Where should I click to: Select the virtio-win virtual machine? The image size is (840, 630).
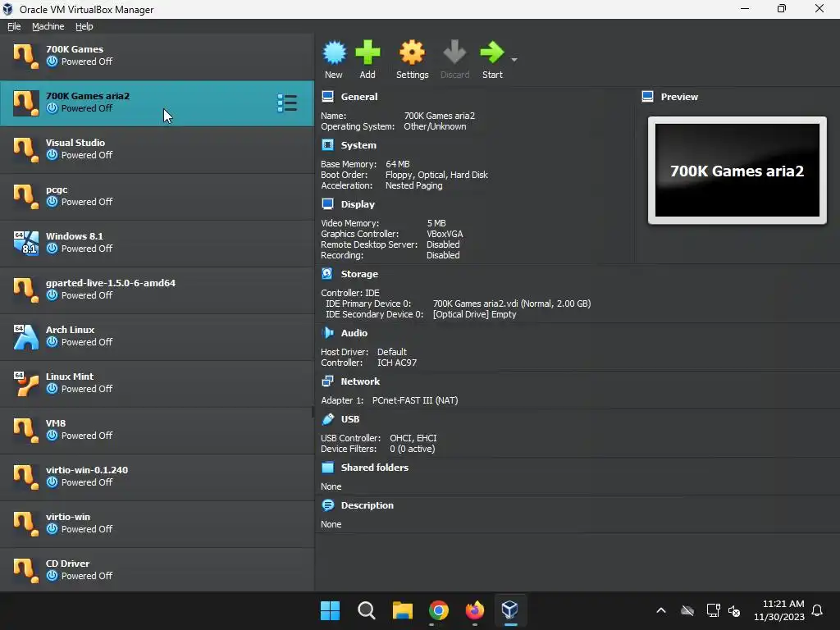pyautogui.click(x=157, y=523)
